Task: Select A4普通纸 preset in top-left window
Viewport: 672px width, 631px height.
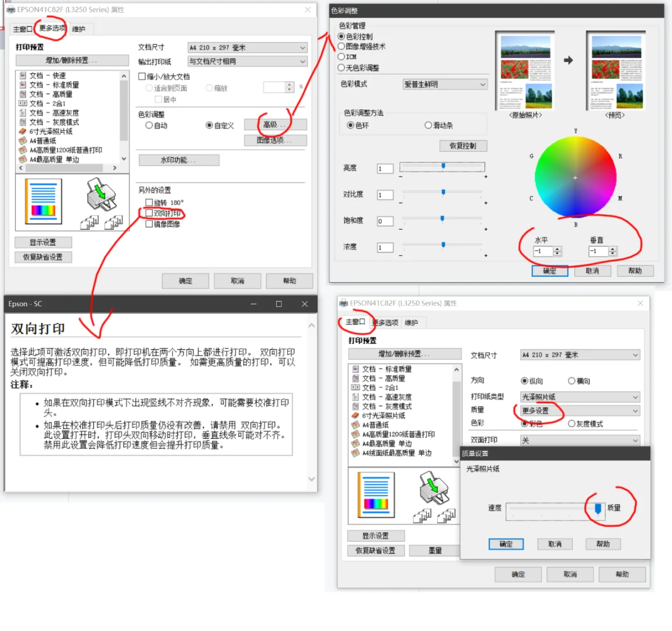Action: (38, 141)
